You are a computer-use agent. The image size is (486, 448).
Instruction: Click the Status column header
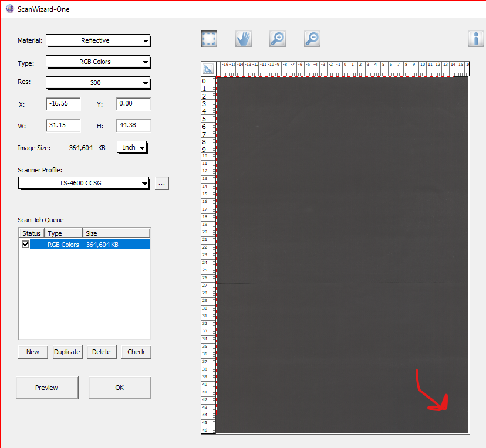[x=31, y=233]
